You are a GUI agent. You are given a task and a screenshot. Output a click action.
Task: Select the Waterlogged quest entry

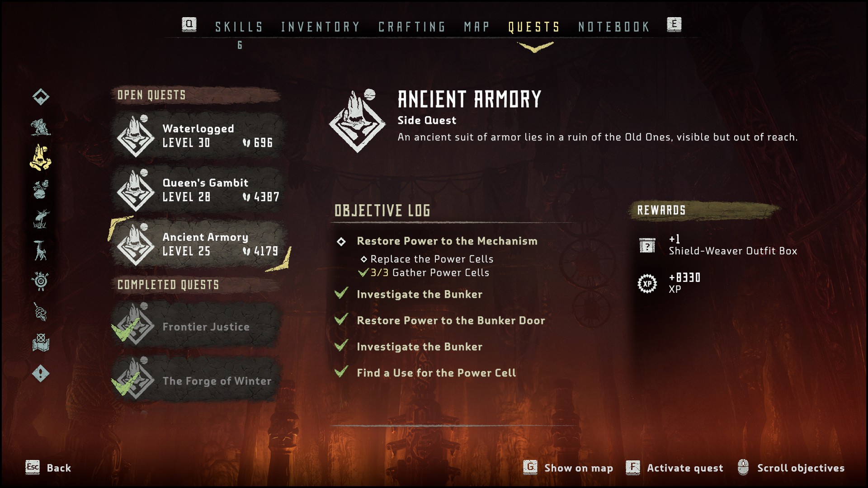coord(199,136)
